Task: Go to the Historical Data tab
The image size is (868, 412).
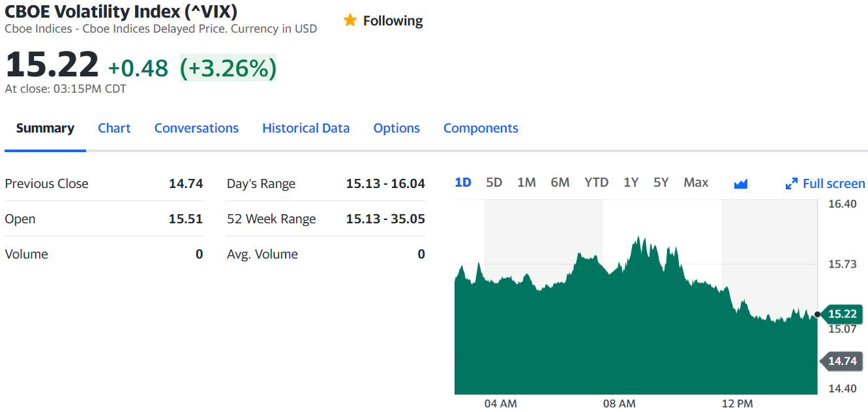Action: [306, 128]
